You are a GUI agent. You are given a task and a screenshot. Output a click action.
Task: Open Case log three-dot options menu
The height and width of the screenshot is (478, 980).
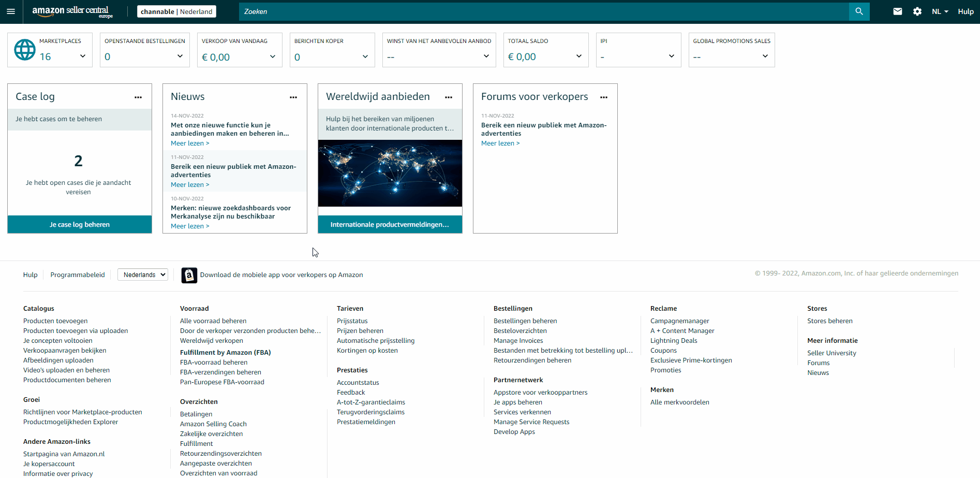[x=138, y=97]
